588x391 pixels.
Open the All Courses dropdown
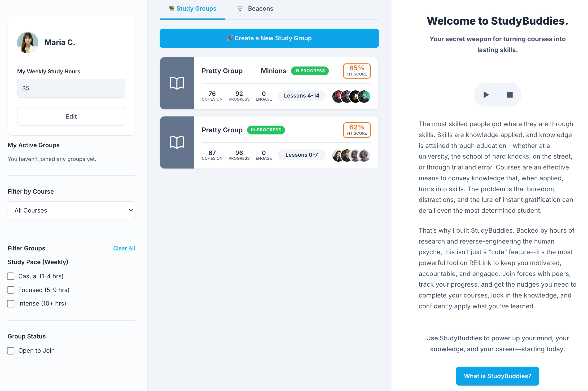click(71, 210)
